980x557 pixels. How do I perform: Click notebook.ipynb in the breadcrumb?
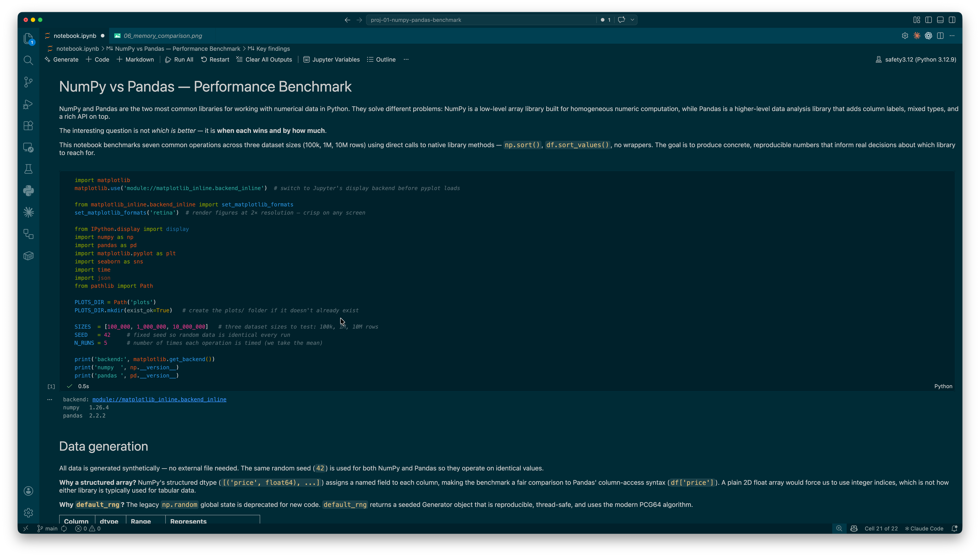coord(77,49)
